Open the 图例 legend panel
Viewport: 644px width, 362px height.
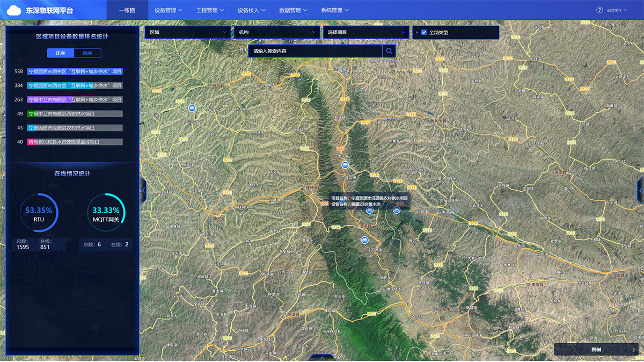pos(596,350)
